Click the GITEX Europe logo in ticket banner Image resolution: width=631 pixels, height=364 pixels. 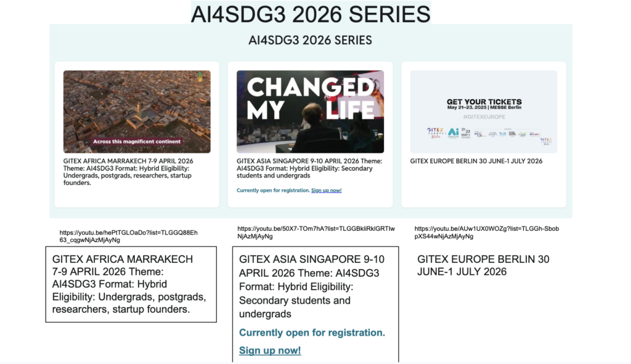[436, 133]
